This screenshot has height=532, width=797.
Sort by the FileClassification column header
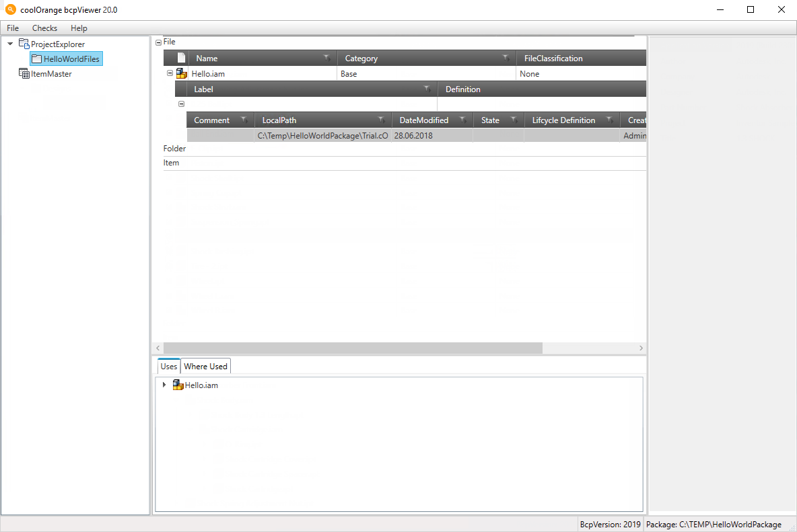click(553, 59)
